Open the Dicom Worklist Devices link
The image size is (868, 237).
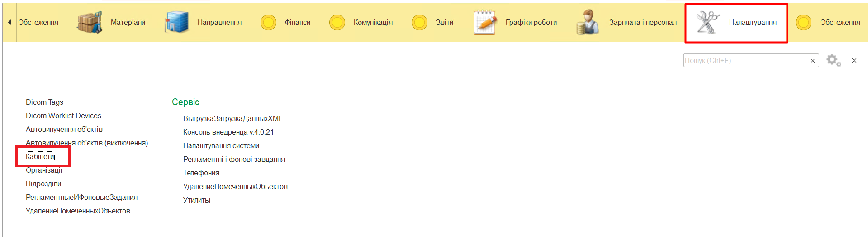click(x=63, y=116)
